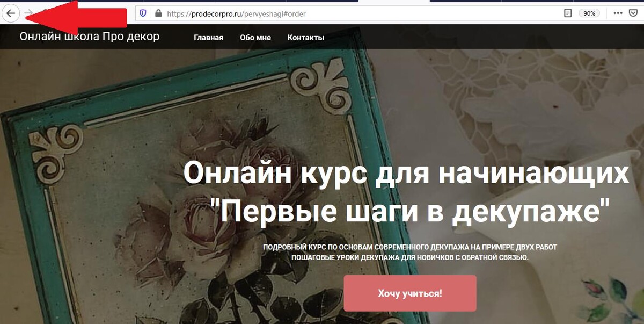The height and width of the screenshot is (324, 644).
Task: Click the ПОДРОБНЫЙ КУРС subtitle text
Action: (410, 252)
